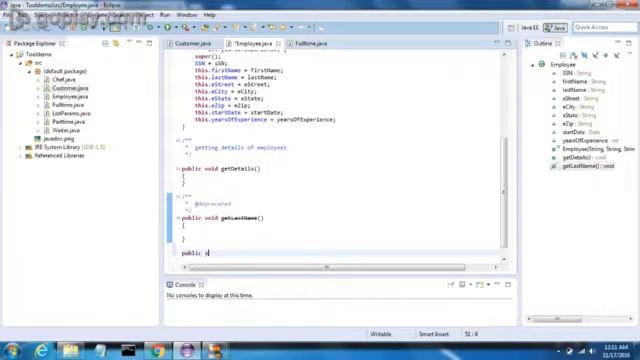Expand JRE System Library node

pos(20,147)
